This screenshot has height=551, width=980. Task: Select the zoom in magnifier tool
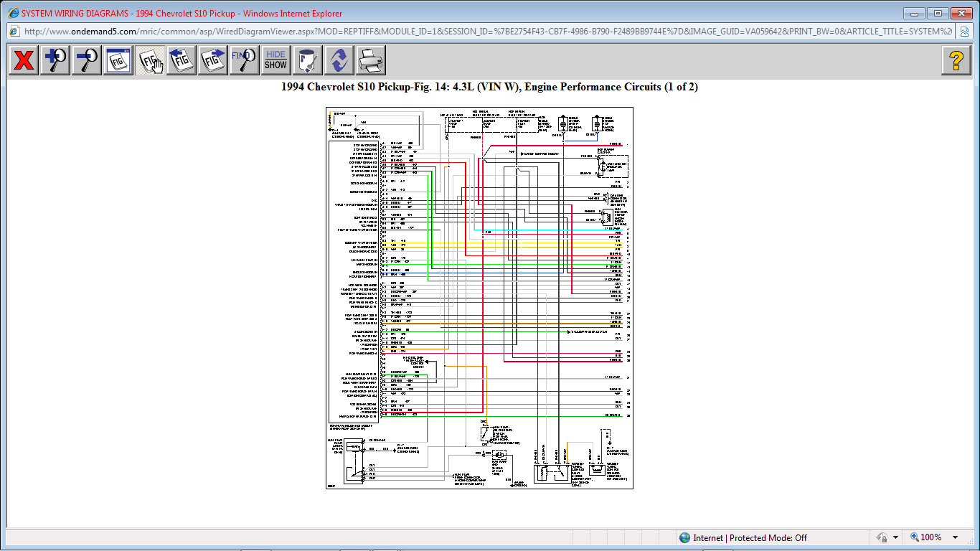[55, 60]
